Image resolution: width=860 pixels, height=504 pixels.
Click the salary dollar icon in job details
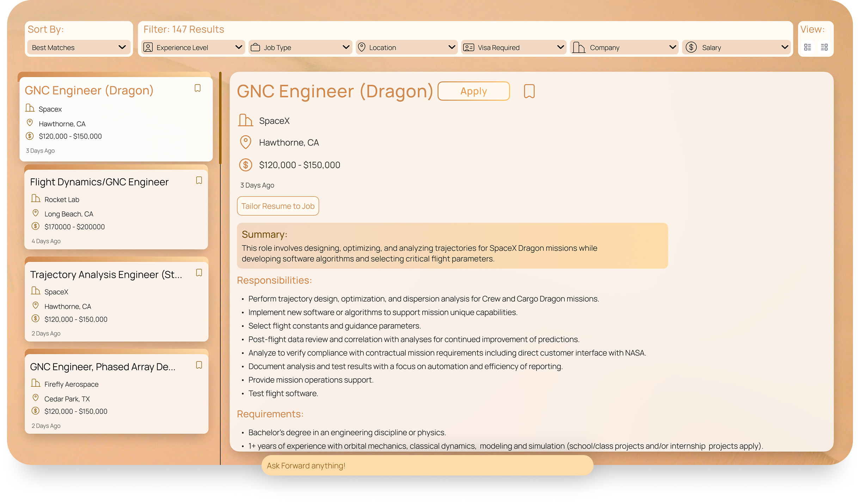pyautogui.click(x=246, y=165)
